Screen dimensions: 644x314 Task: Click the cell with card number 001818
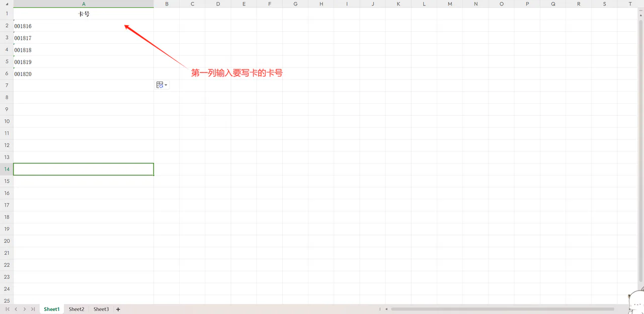(x=84, y=50)
